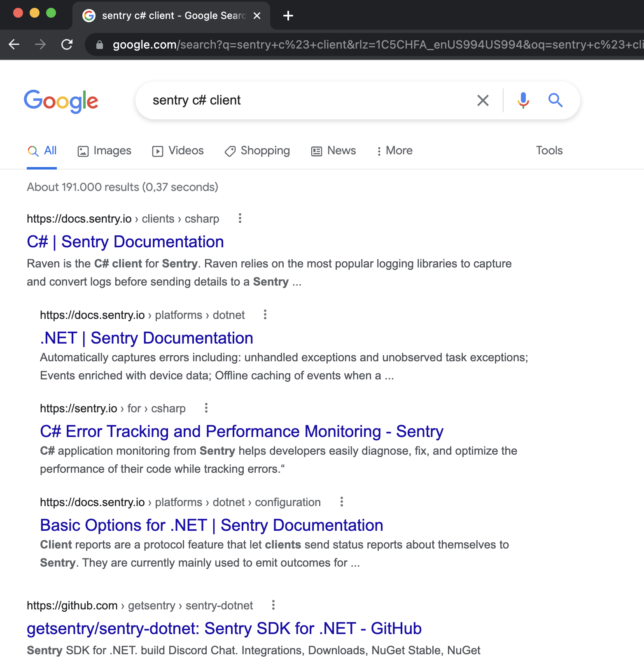
Task: Open a new browser tab with the plus
Action: click(x=288, y=16)
